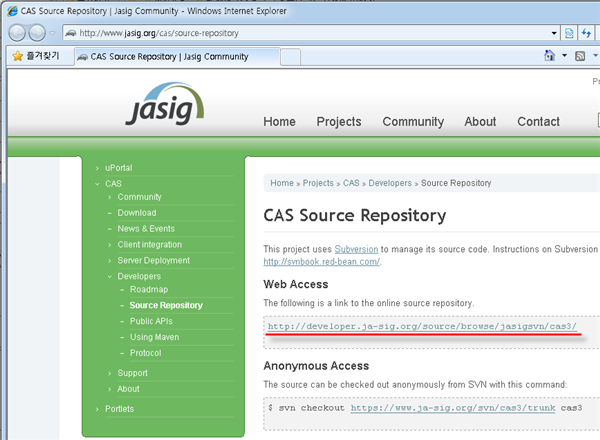Select CAS Source Repository browser tab
Screen dimensions: 600x440
point(177,57)
